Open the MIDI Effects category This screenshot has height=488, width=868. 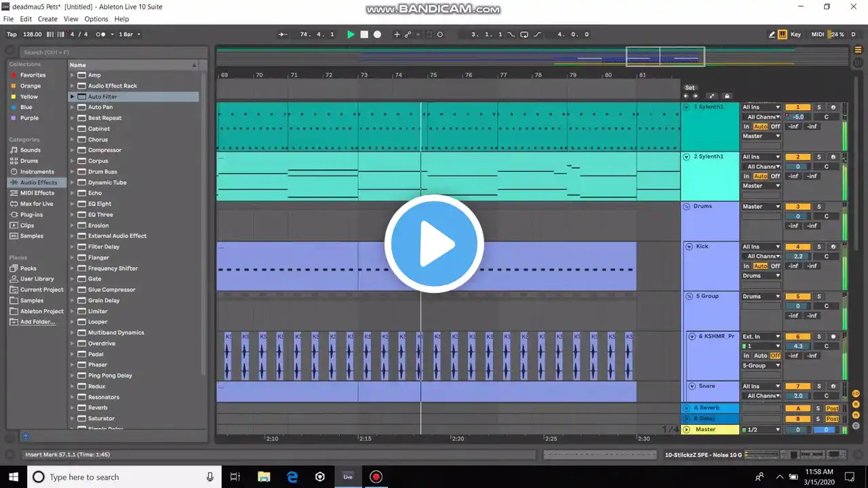tap(37, 193)
